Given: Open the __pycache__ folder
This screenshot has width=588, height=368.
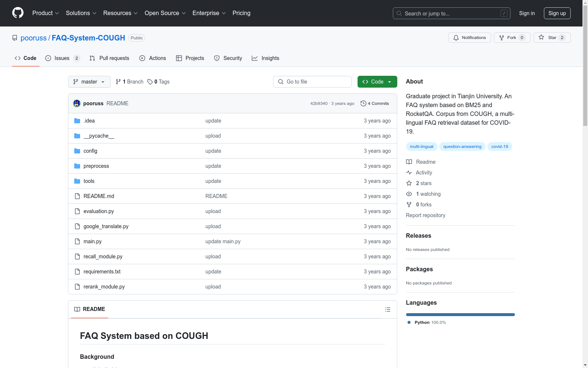Looking at the screenshot, I should 99,136.
